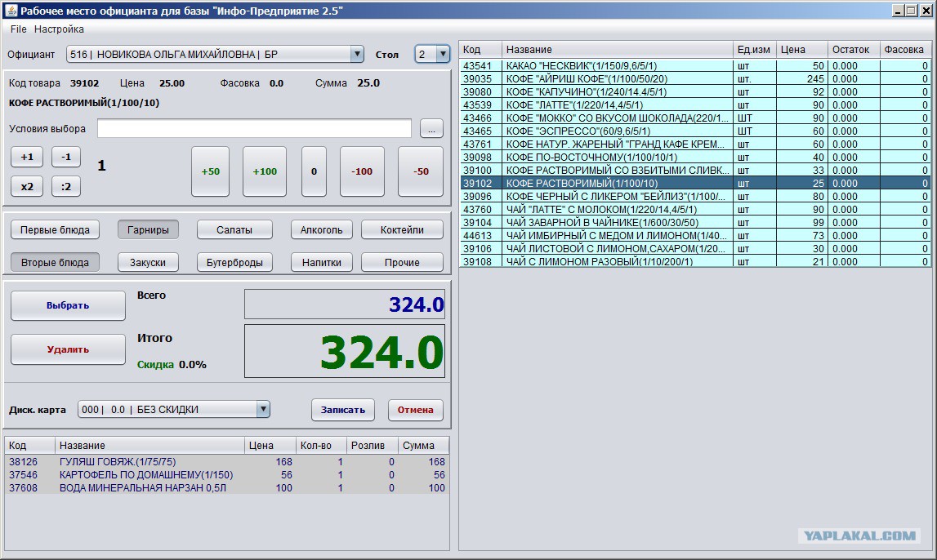Select ЧАЙ ЗАВАРНОЙ В ЧАЙНИКЕ row
The image size is (937, 560).
695,223
